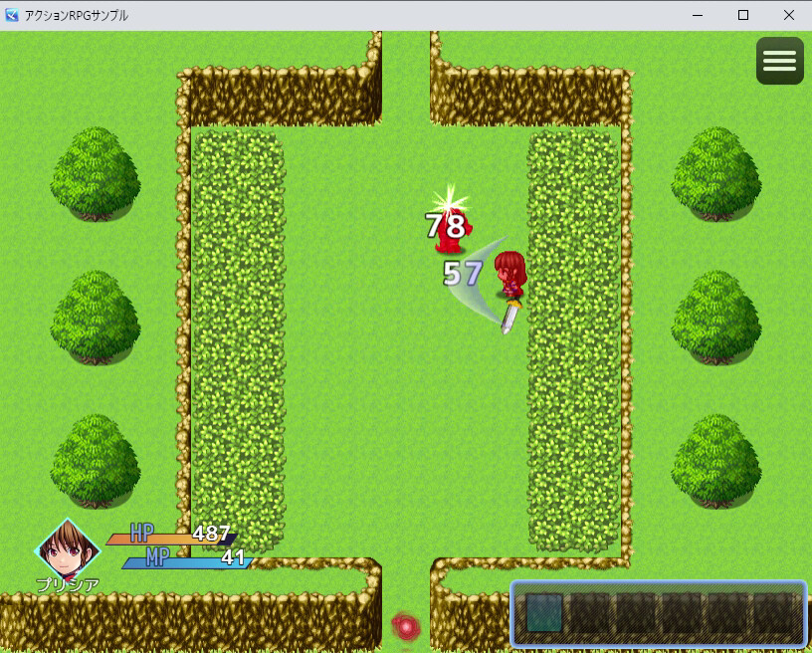812x653 pixels.
Task: Click the application icon in the title bar
Action: (12, 14)
